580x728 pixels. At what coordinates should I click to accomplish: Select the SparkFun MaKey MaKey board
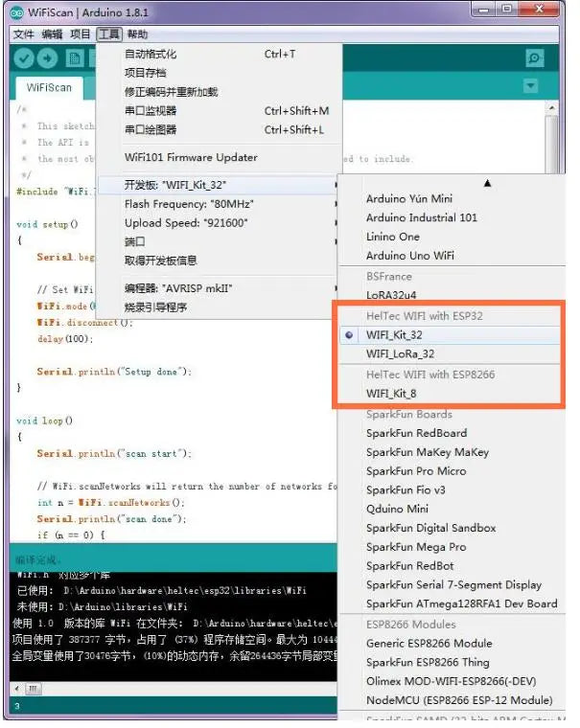tap(452, 452)
